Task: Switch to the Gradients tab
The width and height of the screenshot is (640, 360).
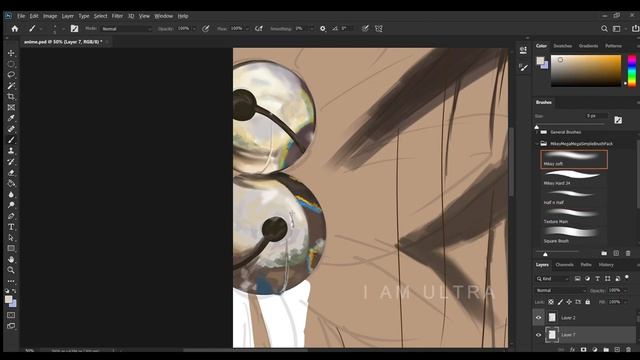Action: click(x=588, y=46)
